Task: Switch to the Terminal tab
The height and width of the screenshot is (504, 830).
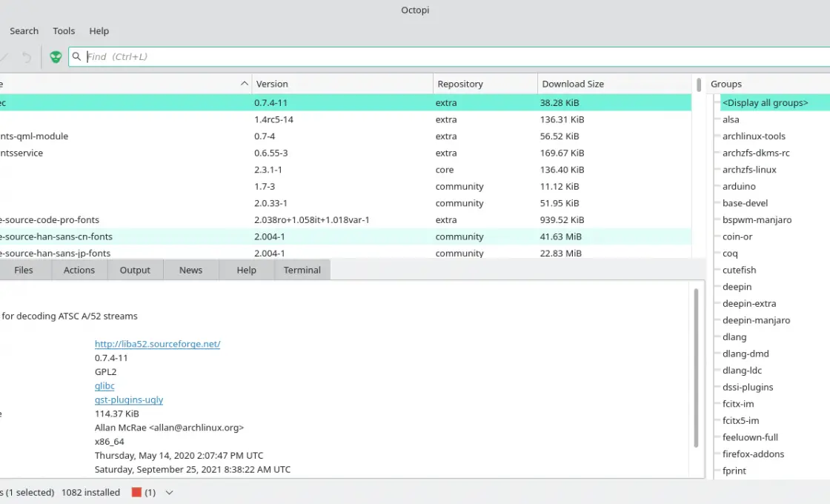Action: (302, 270)
